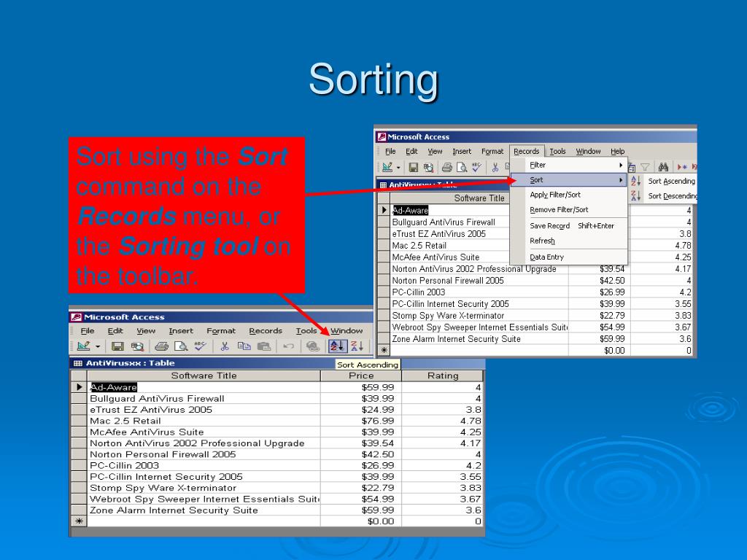Click File Search icon in the Records-menu window
Image resolution: width=747 pixels, height=560 pixels.
click(x=428, y=167)
